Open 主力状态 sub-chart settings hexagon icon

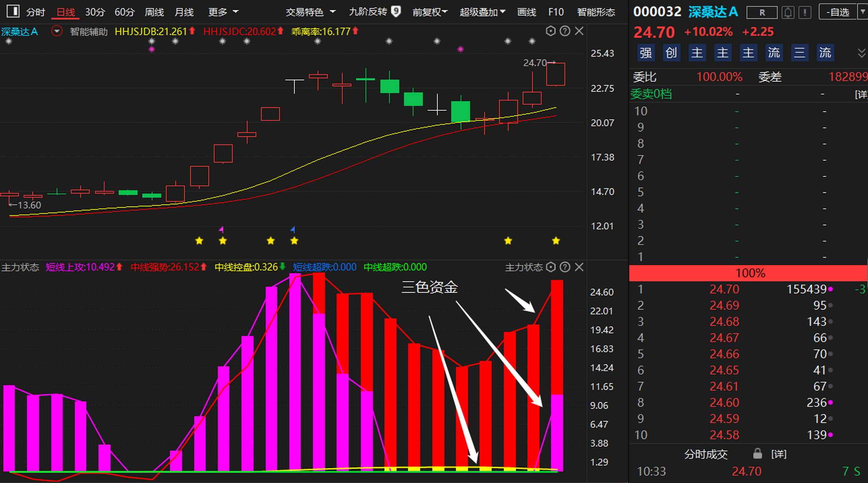point(551,267)
